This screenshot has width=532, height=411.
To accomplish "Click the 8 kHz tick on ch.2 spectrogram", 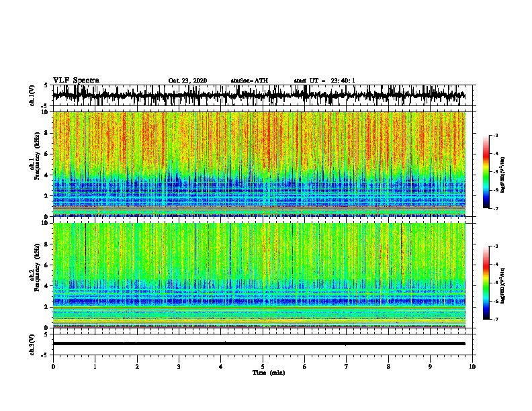I will click(x=46, y=244).
